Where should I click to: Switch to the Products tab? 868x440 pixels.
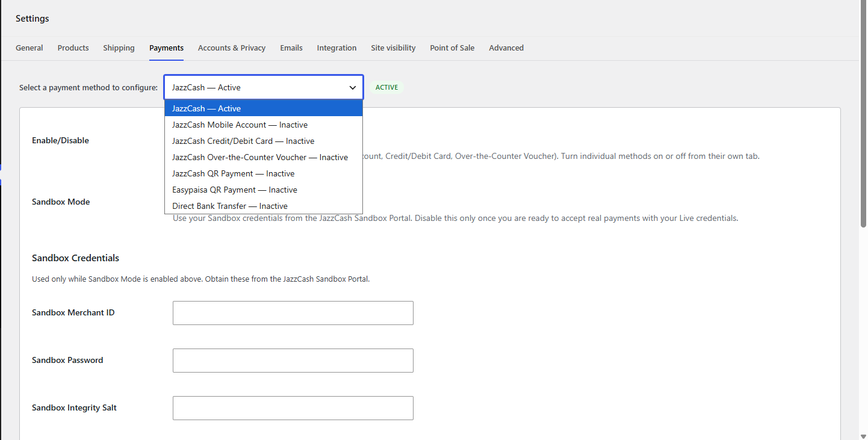pyautogui.click(x=73, y=48)
